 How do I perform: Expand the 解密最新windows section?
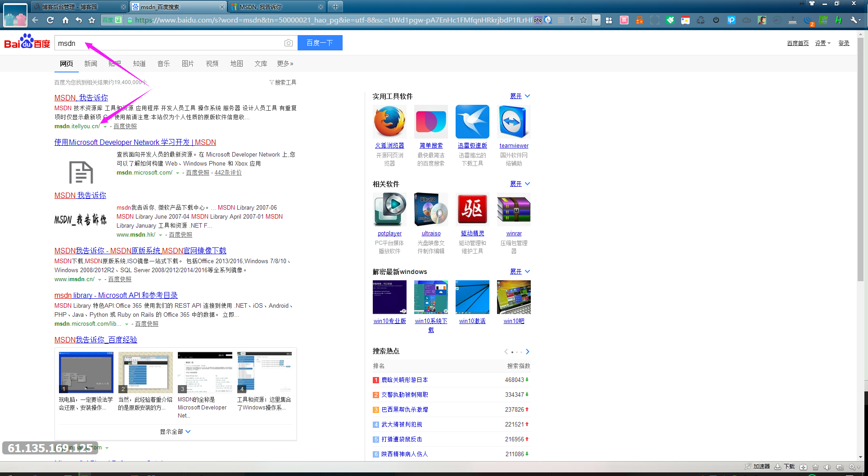point(520,271)
